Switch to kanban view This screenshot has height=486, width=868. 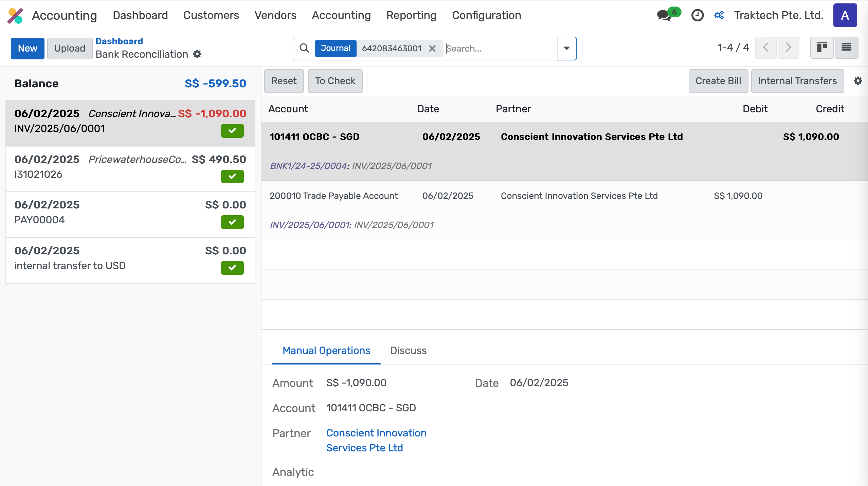point(822,48)
